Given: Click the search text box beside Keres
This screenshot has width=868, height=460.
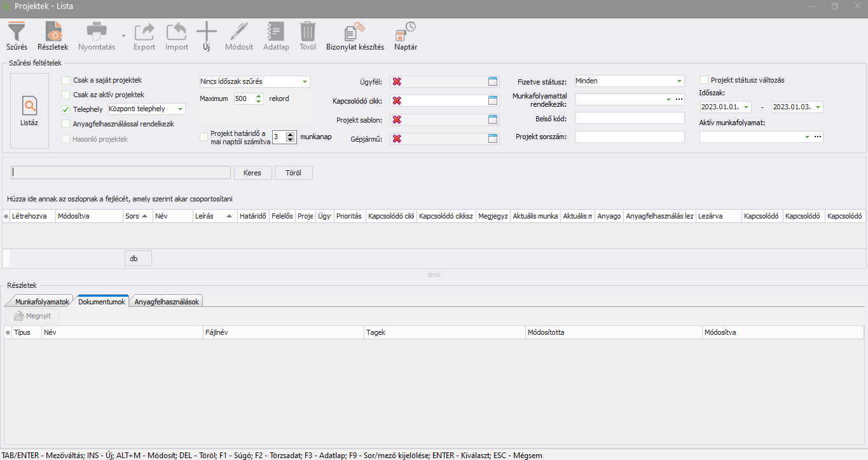Looking at the screenshot, I should 121,173.
